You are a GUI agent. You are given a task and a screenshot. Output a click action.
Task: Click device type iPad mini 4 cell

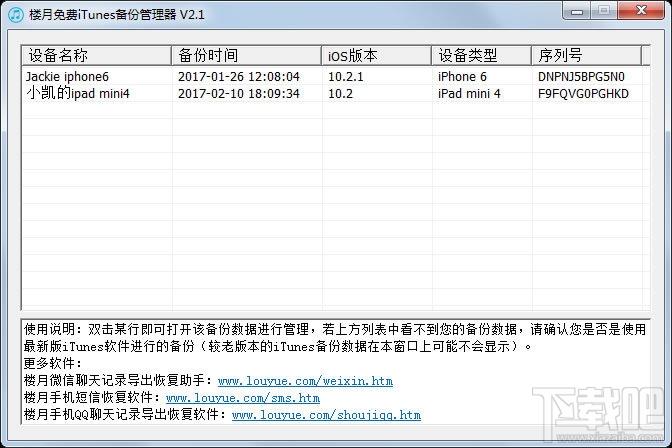point(469,93)
